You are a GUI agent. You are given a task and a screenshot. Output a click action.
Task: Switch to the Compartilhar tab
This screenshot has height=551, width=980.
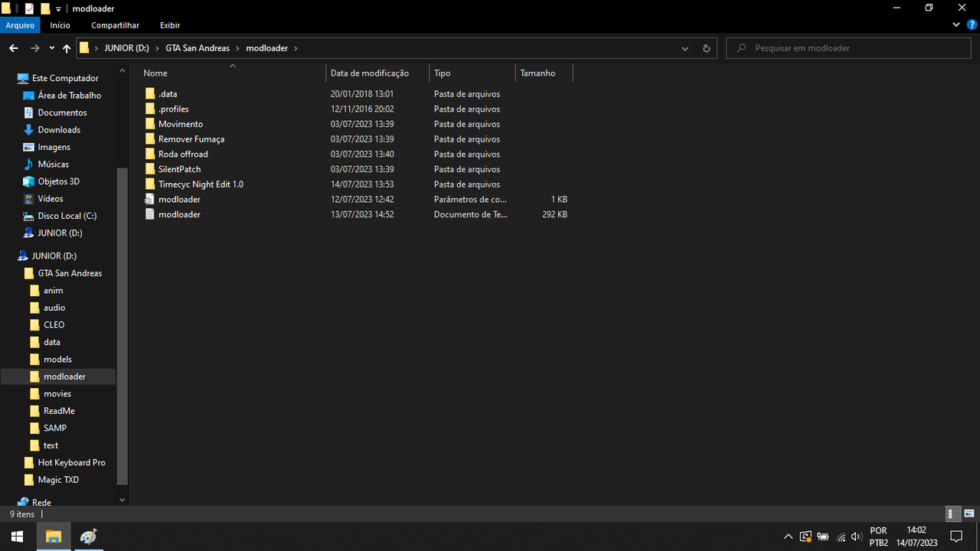tap(115, 25)
